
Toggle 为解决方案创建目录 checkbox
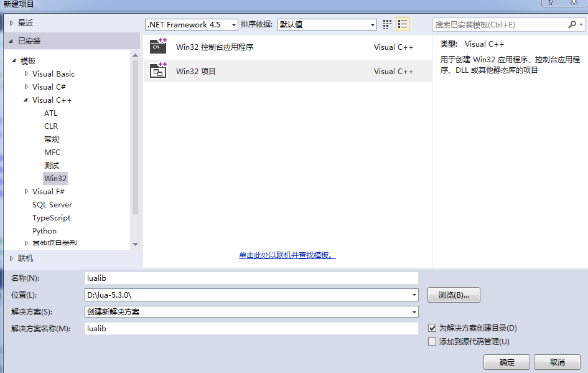(432, 328)
